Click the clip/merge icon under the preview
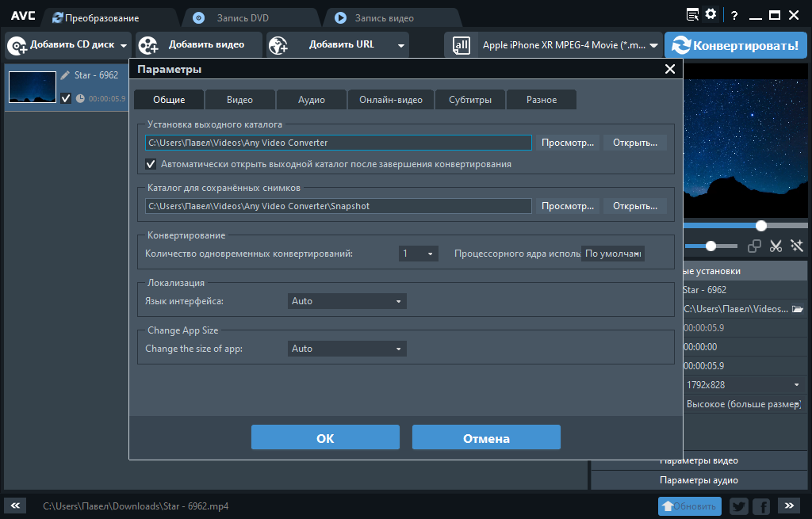812x519 pixels. (x=754, y=246)
